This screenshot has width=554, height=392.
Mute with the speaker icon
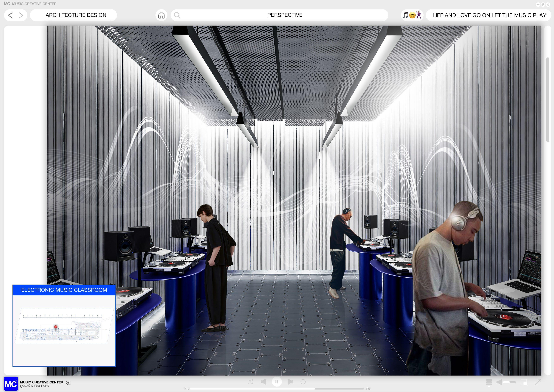click(x=499, y=382)
